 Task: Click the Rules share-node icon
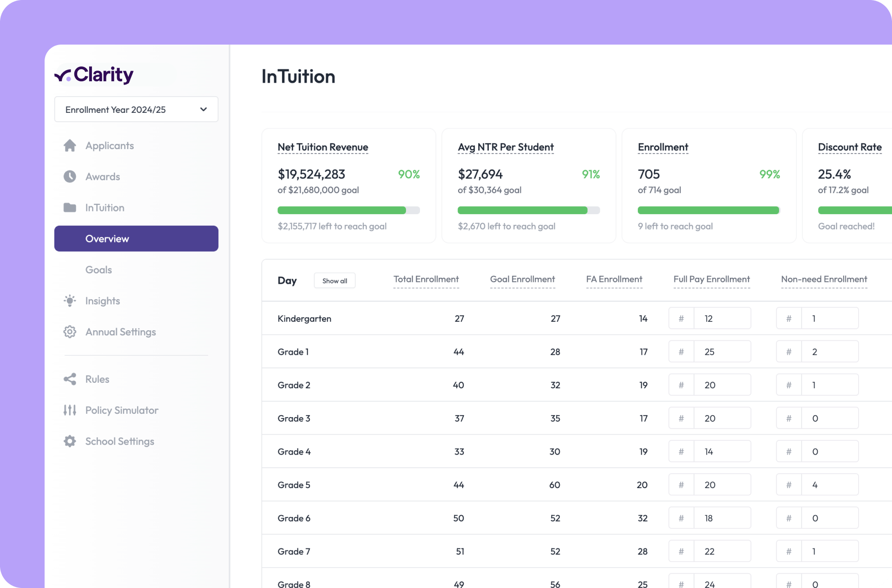point(70,379)
